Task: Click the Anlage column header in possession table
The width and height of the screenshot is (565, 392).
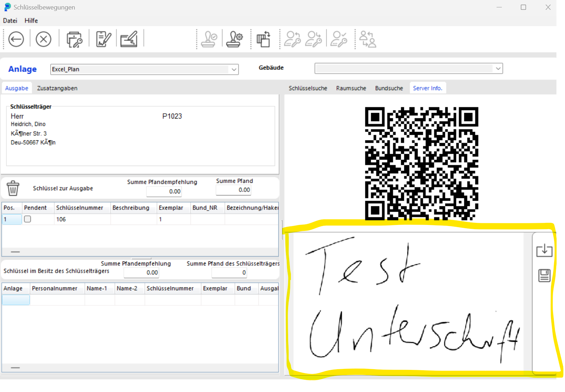Action: [x=16, y=288]
